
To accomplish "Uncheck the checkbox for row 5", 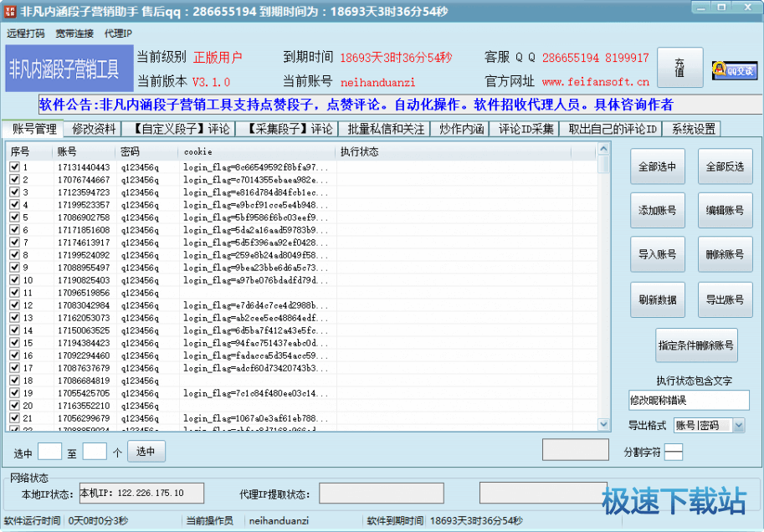I will click(14, 217).
